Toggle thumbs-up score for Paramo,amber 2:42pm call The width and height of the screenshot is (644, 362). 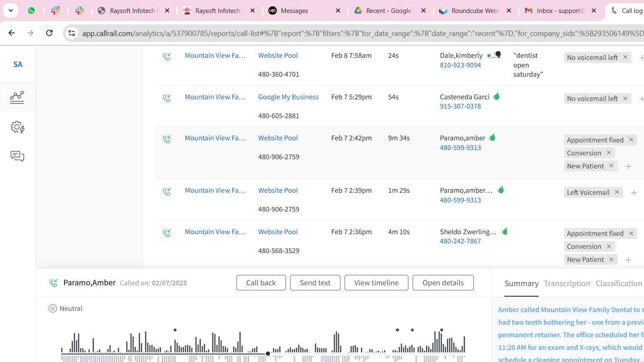492,137
